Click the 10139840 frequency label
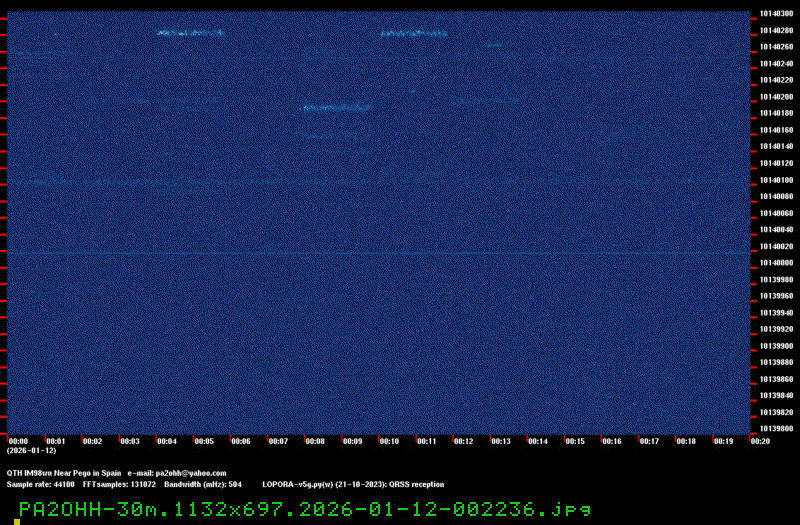800x525 pixels. click(776, 395)
